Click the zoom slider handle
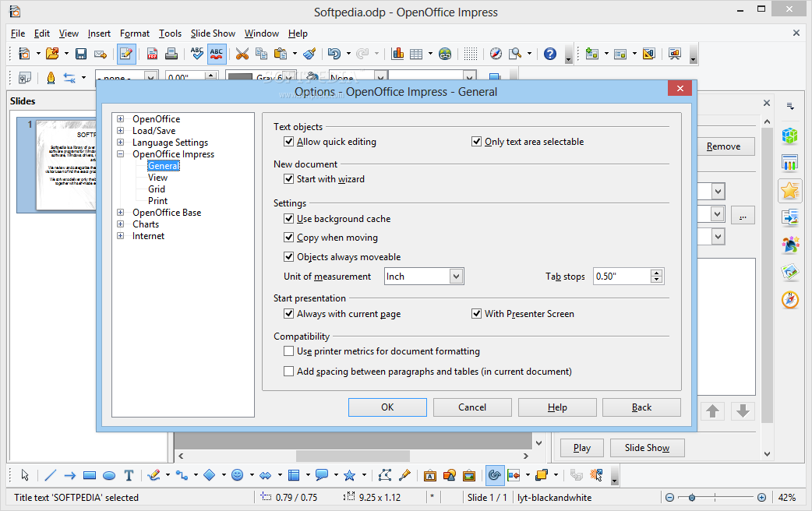 point(691,498)
